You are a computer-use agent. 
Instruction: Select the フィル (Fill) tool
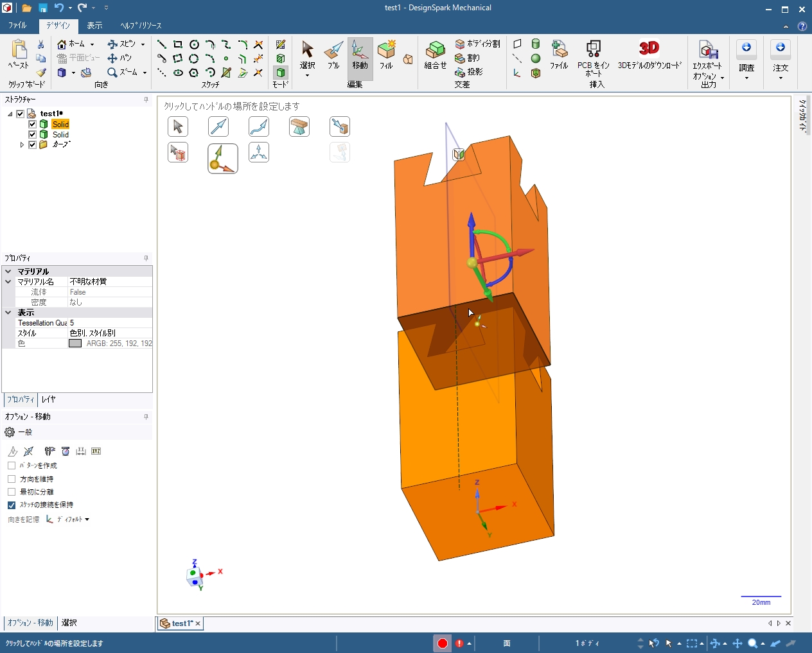(386, 54)
